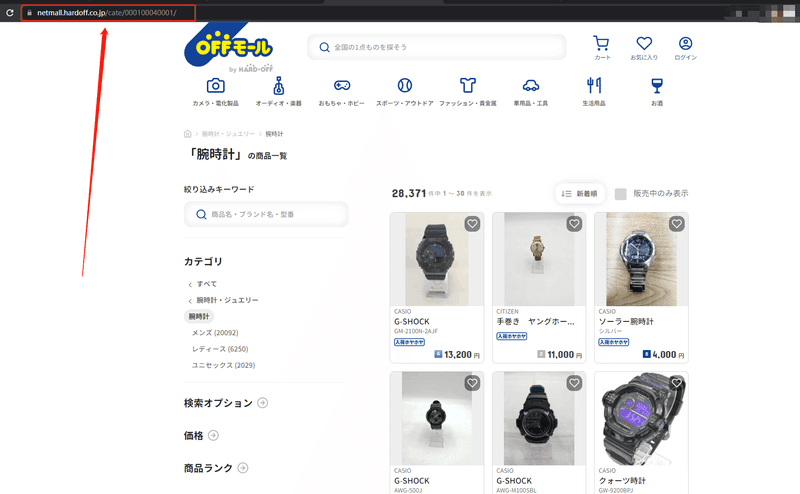Select the T-shirt ファッション・貴金属 category

[468, 92]
